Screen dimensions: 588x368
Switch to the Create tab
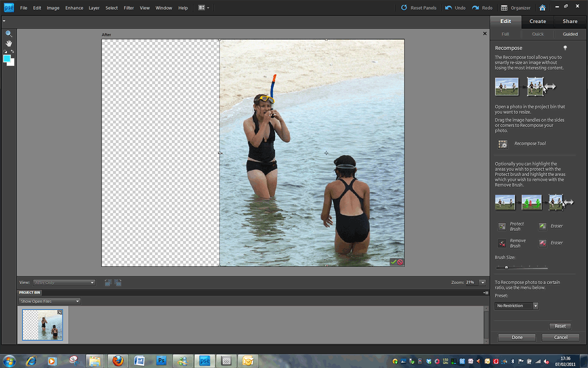click(x=538, y=21)
